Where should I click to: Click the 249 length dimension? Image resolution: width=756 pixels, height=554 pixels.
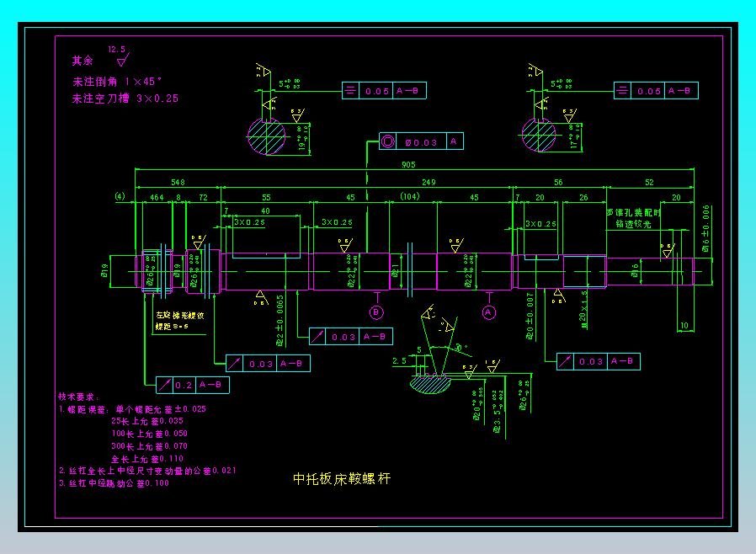(x=429, y=182)
